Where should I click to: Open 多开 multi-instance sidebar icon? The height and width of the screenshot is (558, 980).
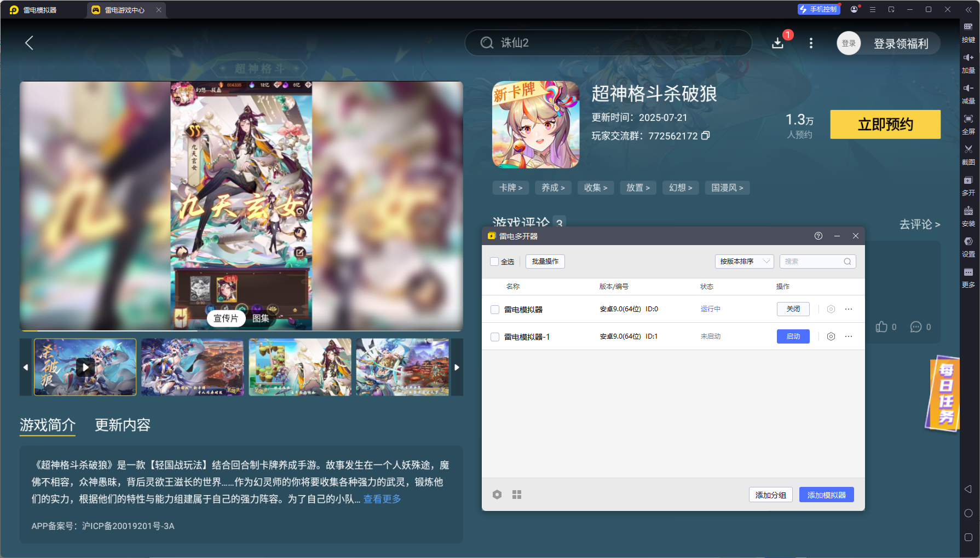click(969, 185)
